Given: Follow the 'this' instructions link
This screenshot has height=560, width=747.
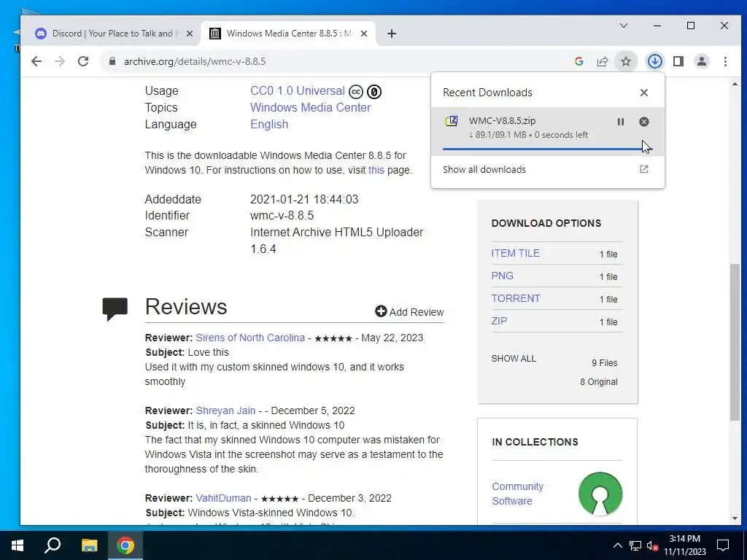Looking at the screenshot, I should pyautogui.click(x=376, y=170).
